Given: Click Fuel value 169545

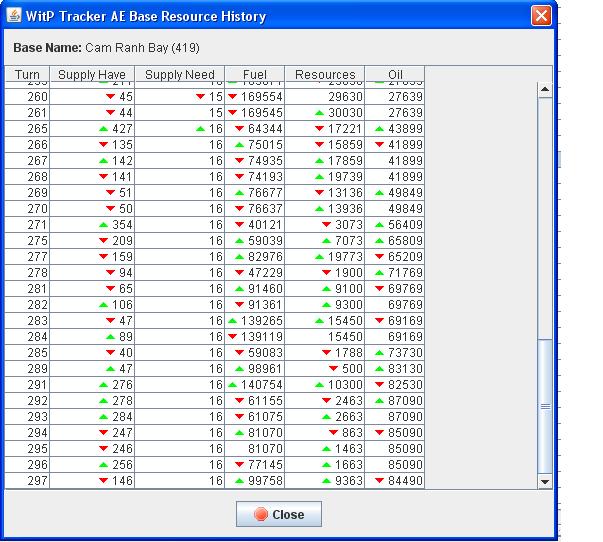Looking at the screenshot, I should [x=262, y=113].
